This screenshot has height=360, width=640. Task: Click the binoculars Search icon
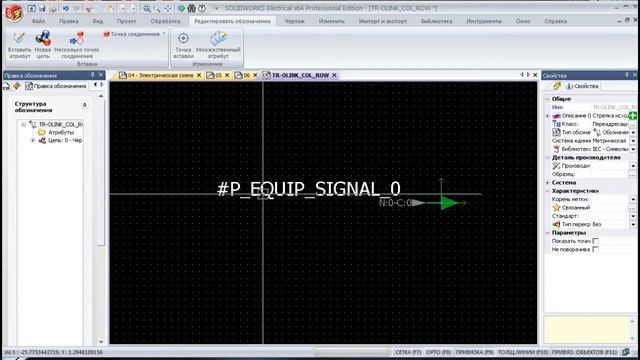click(x=191, y=8)
